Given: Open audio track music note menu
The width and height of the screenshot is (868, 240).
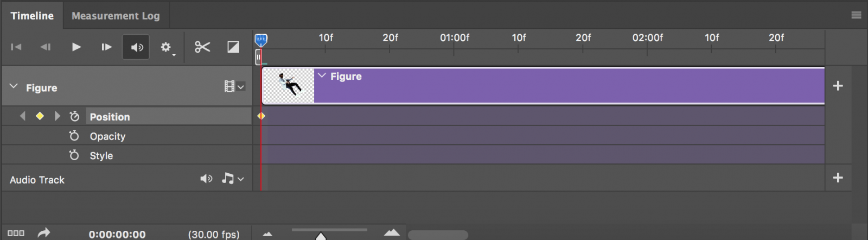Looking at the screenshot, I should point(233,179).
